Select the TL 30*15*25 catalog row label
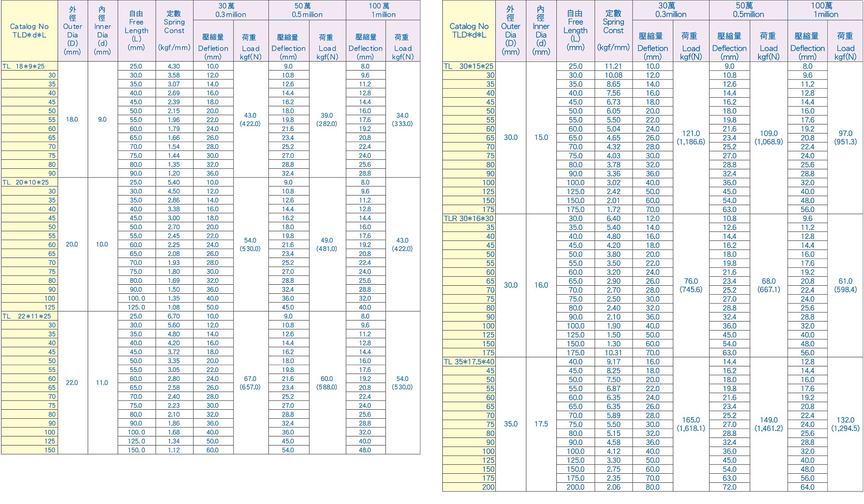This screenshot has width=864, height=504. (469, 66)
